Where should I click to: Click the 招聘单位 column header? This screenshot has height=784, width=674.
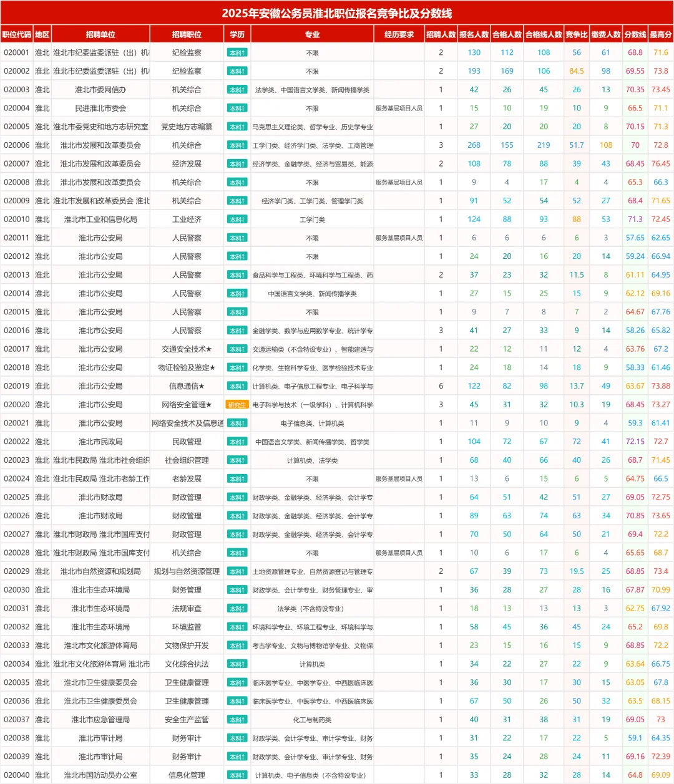coord(100,34)
